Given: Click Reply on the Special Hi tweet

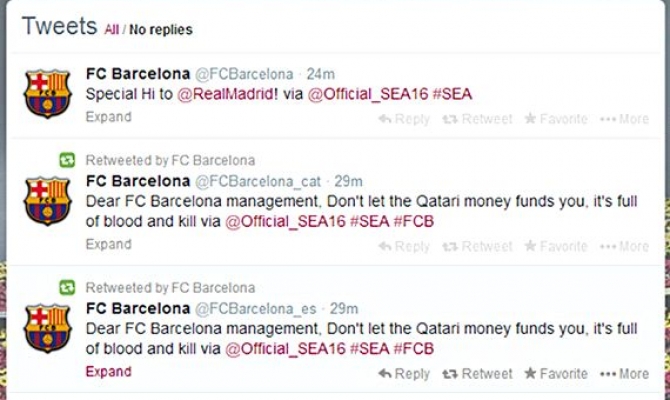Looking at the screenshot, I should click(404, 119).
